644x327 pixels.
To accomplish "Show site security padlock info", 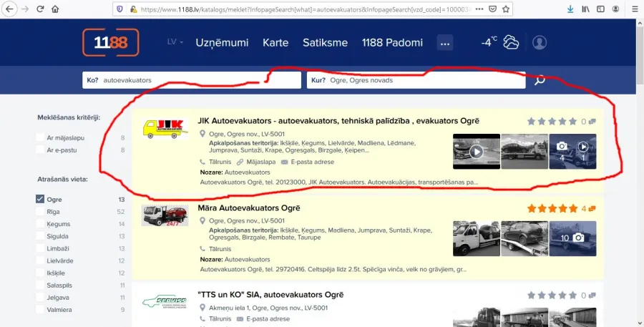I will pos(133,9).
